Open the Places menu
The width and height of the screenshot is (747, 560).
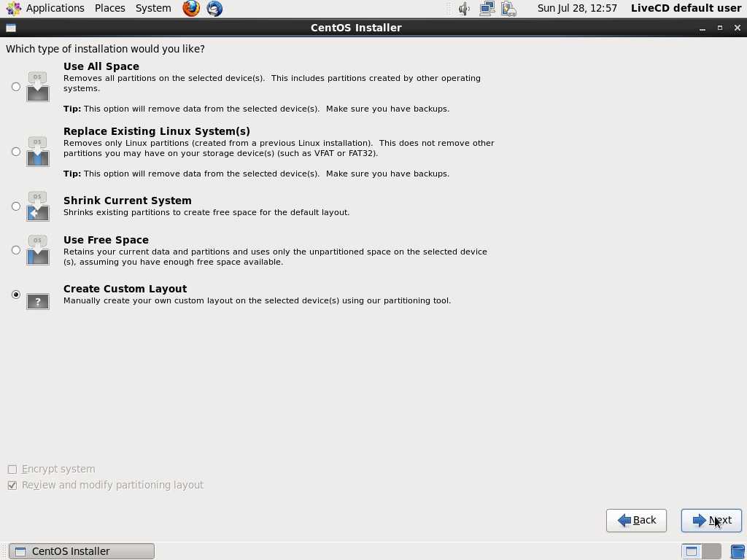coord(110,8)
